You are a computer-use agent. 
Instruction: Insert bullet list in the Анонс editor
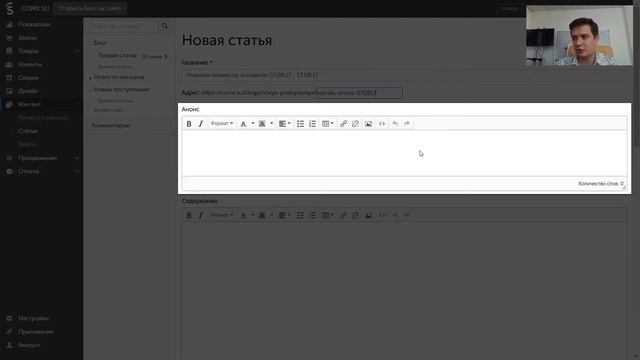click(300, 124)
